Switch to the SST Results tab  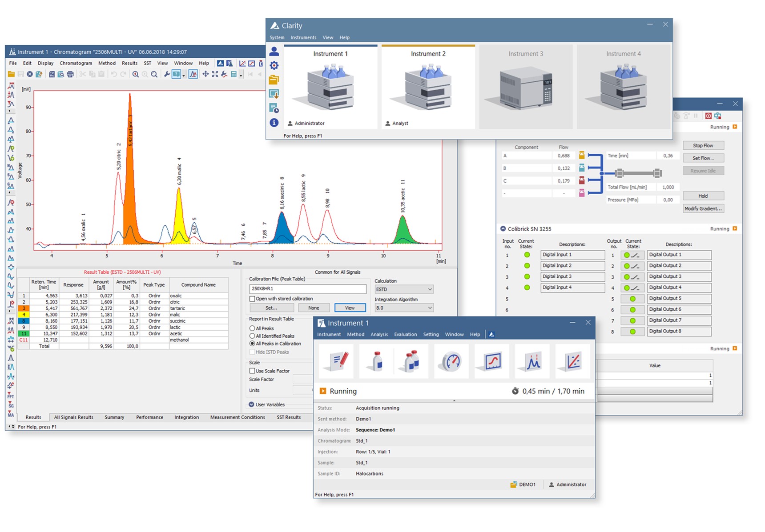click(289, 417)
